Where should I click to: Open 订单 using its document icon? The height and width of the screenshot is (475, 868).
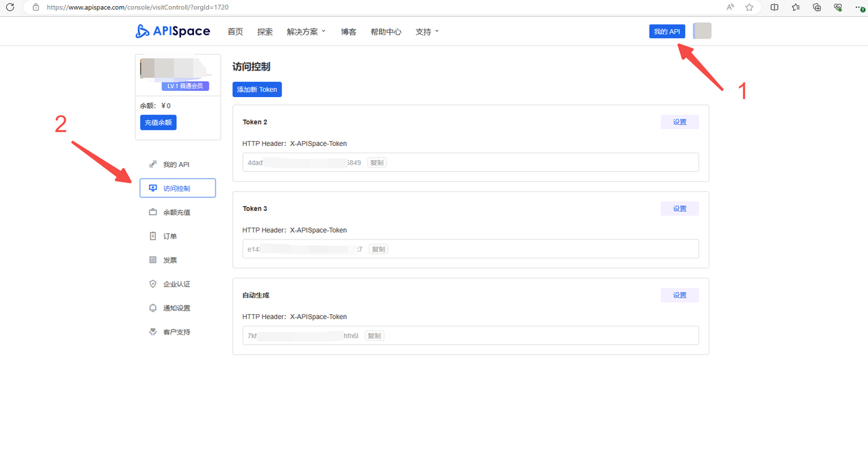click(x=152, y=235)
